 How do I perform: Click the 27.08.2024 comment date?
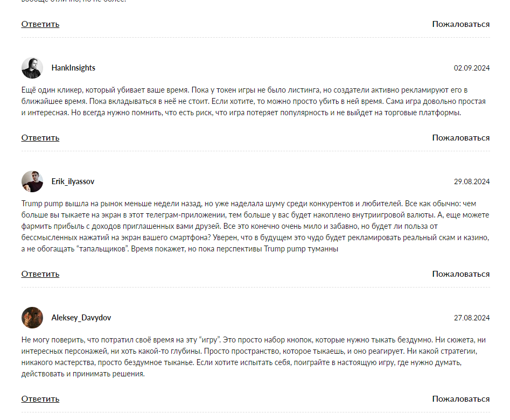pos(472,318)
